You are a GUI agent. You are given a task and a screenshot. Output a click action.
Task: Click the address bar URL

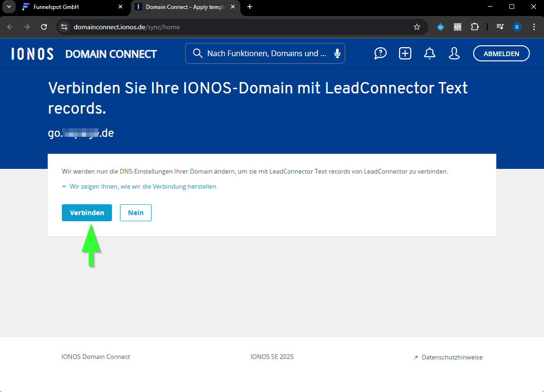(127, 27)
